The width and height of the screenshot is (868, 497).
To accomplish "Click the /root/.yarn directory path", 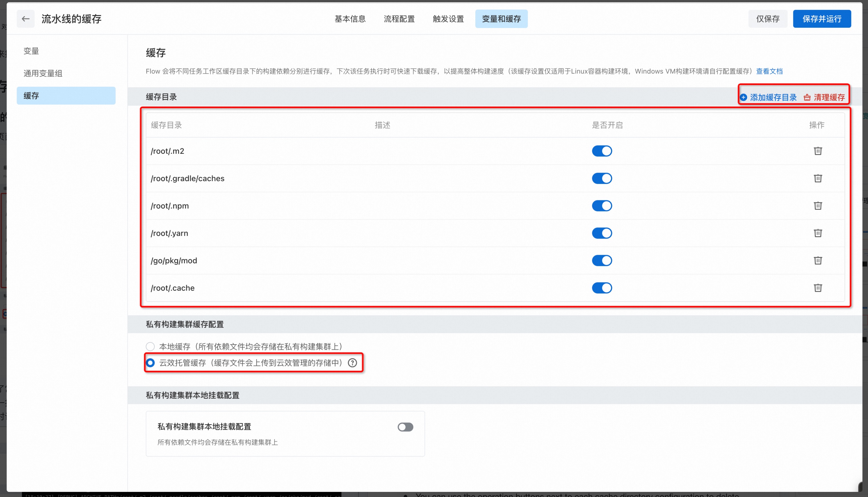I will click(169, 233).
